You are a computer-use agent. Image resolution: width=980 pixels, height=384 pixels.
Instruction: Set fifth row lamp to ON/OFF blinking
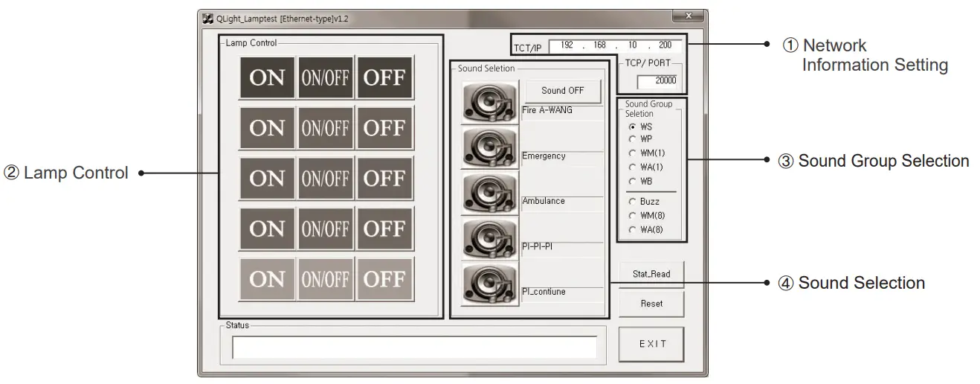point(326,279)
